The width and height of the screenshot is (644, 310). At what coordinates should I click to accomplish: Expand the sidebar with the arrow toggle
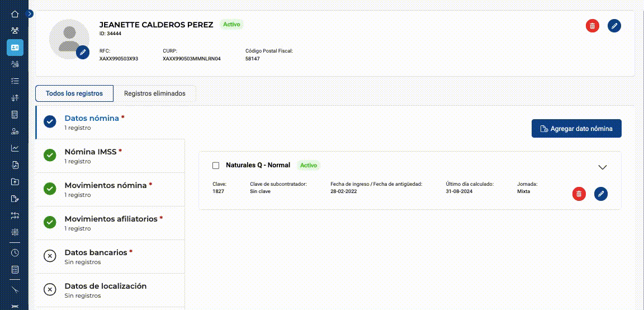click(x=29, y=13)
